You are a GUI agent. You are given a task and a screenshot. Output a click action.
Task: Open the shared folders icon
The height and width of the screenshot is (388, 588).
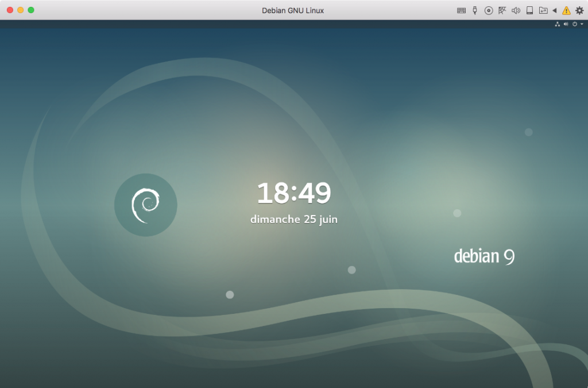(542, 10)
